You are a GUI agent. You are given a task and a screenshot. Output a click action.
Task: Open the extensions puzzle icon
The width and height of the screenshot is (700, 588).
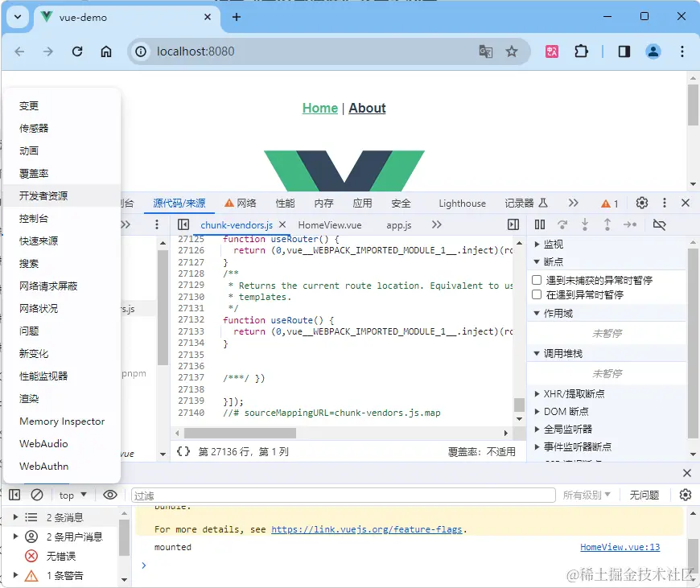581,51
